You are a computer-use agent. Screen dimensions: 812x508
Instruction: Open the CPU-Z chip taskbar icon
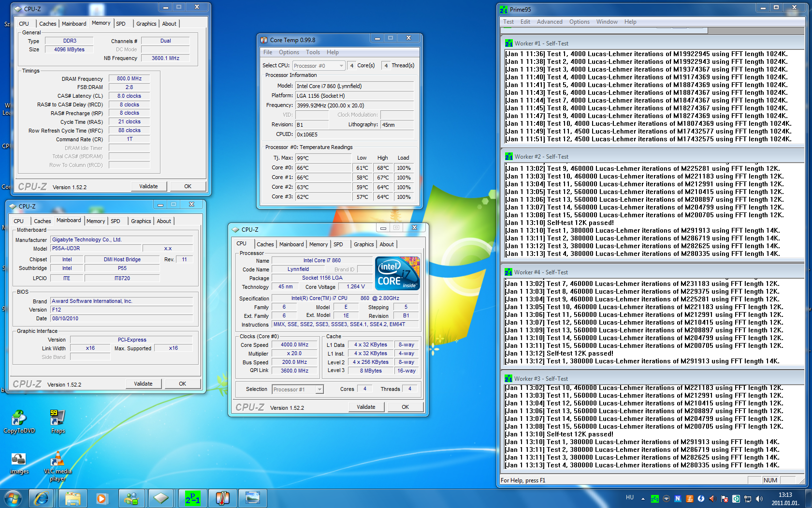161,498
